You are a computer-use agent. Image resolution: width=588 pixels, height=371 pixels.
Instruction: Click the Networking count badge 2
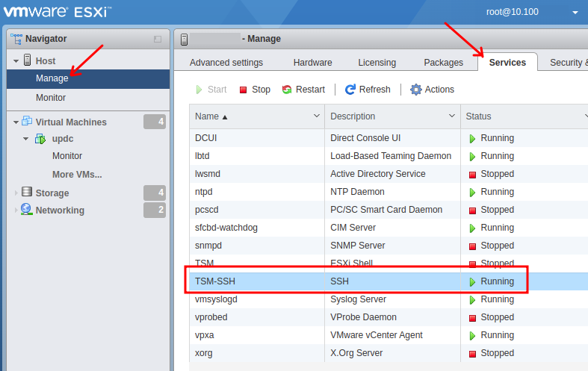click(x=155, y=210)
